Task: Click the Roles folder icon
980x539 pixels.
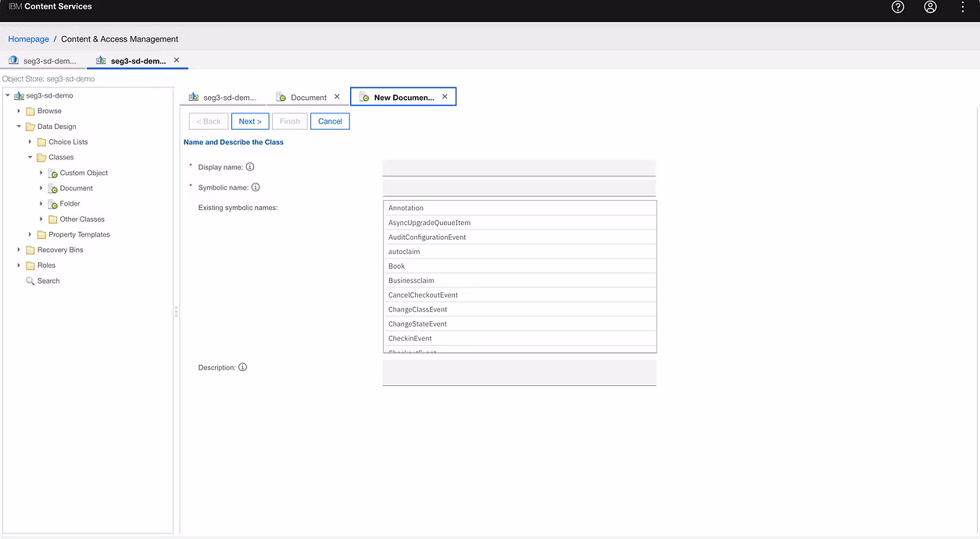Action: (x=30, y=266)
